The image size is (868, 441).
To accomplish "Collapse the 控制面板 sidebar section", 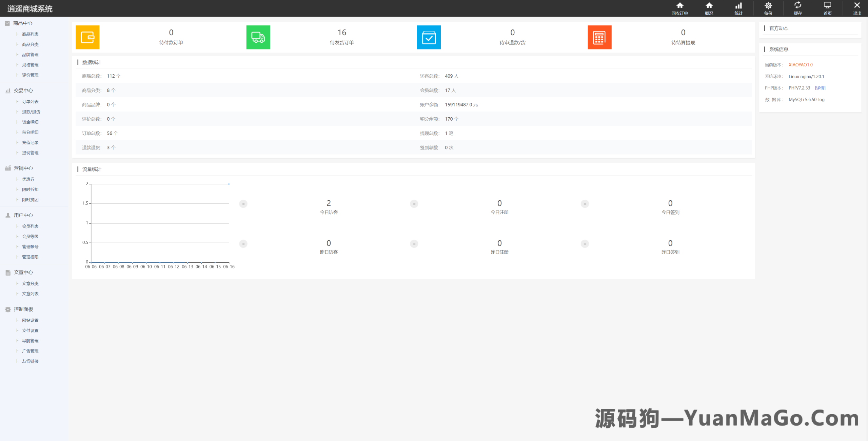I will coord(23,309).
